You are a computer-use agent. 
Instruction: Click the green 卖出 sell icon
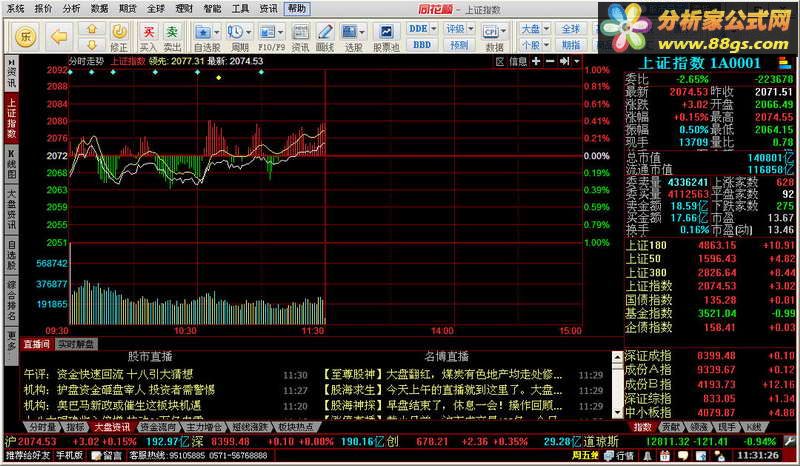(172, 33)
